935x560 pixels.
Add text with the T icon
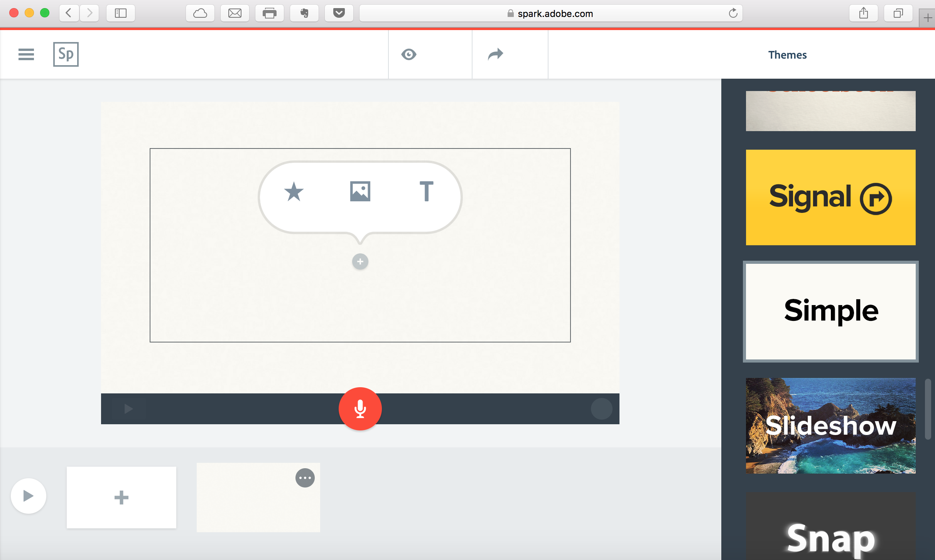[426, 192]
